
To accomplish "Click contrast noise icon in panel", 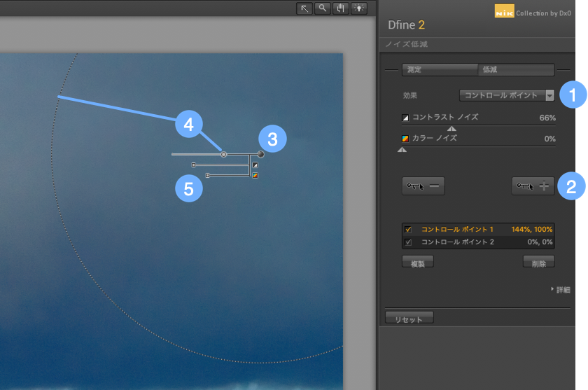I will [x=405, y=118].
